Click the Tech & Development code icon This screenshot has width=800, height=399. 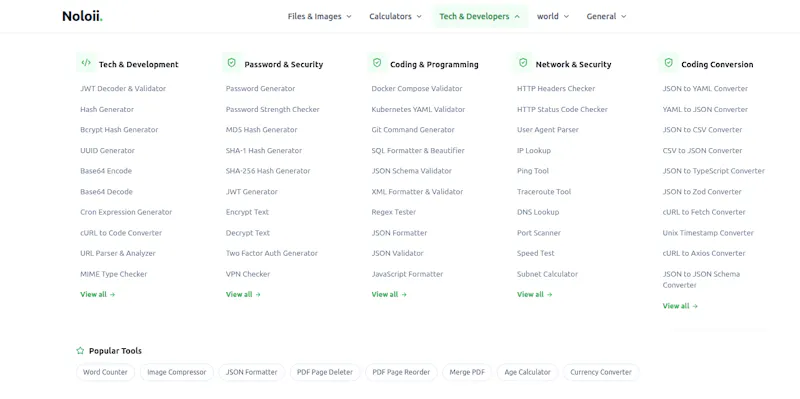pyautogui.click(x=86, y=63)
